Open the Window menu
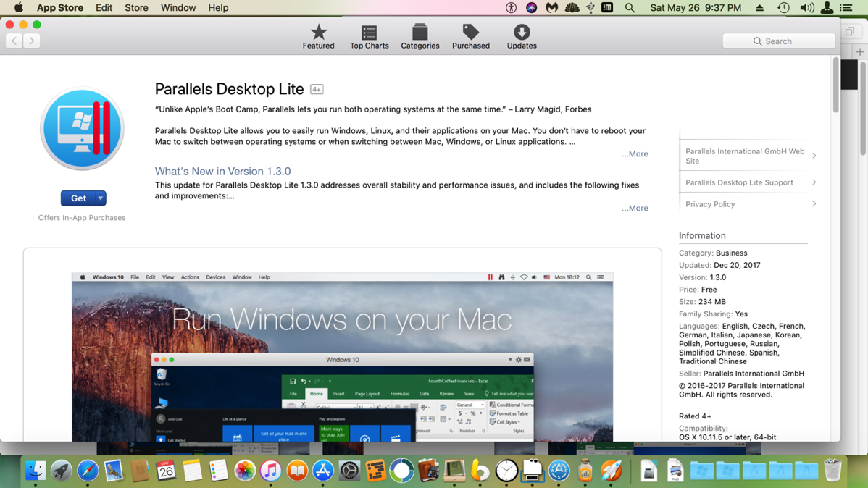The height and width of the screenshot is (488, 868). click(178, 8)
